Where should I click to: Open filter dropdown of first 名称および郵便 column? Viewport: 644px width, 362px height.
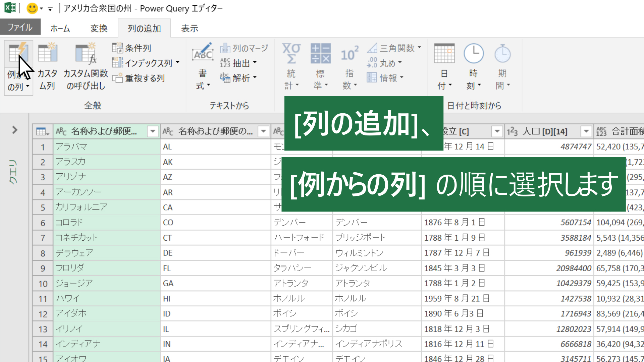[x=153, y=131]
